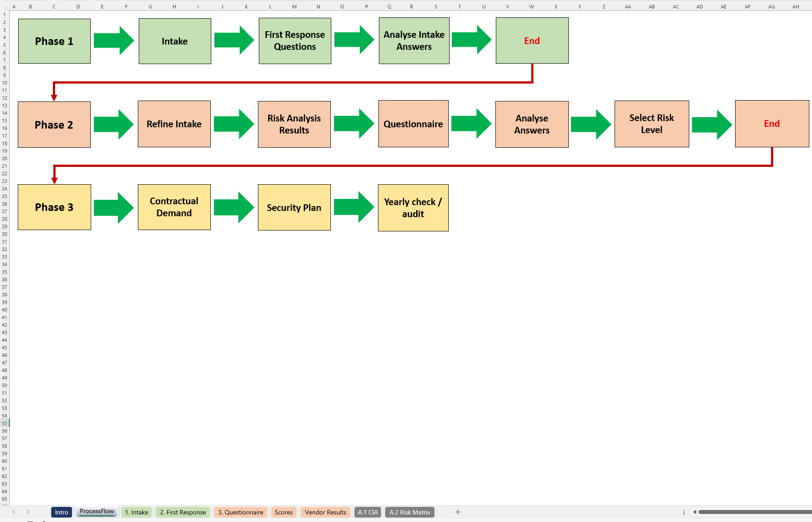The height and width of the screenshot is (522, 812).
Task: Switch to the "3. Questionnaire" tab
Action: 240,512
